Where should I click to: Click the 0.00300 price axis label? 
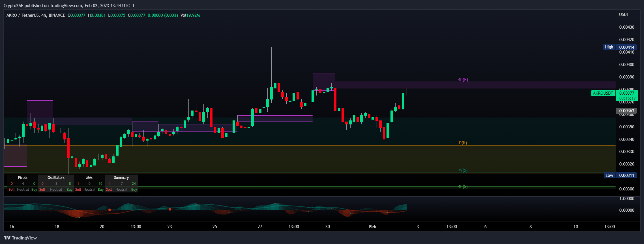coord(627,189)
